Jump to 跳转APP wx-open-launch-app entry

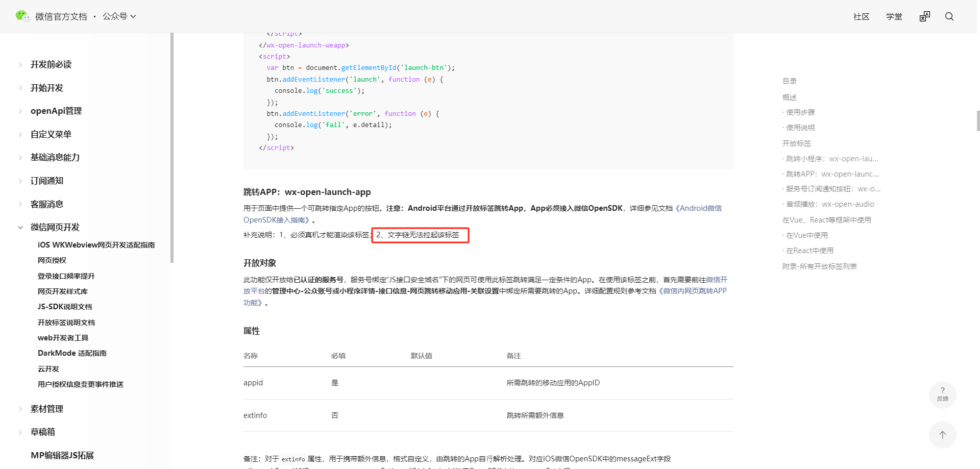point(832,174)
